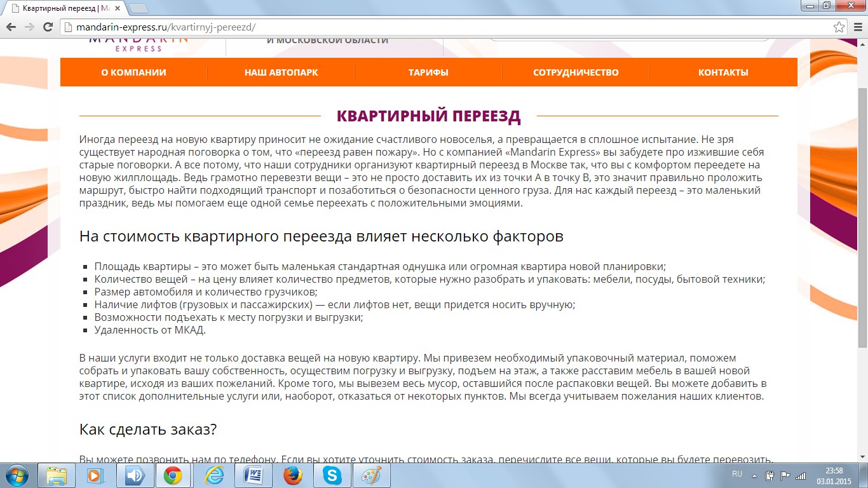Bookmark this page with the star
868x488 pixels.
pyautogui.click(x=839, y=27)
